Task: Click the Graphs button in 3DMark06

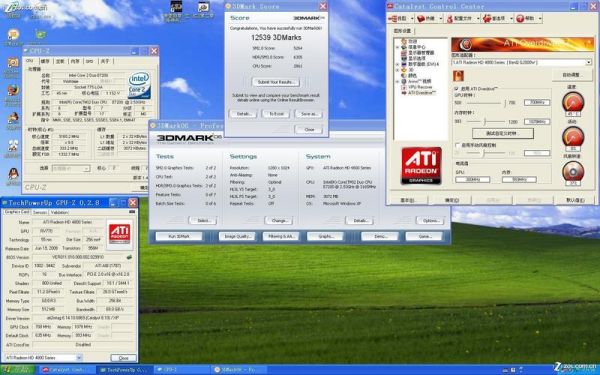Action: click(x=325, y=236)
